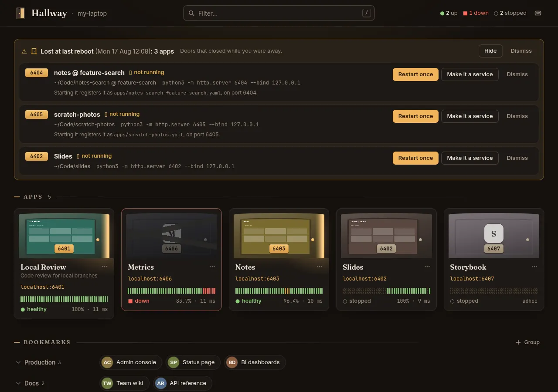Image resolution: width=558 pixels, height=392 pixels.
Task: Collapse the Production bookmarks group
Action: tap(18, 362)
